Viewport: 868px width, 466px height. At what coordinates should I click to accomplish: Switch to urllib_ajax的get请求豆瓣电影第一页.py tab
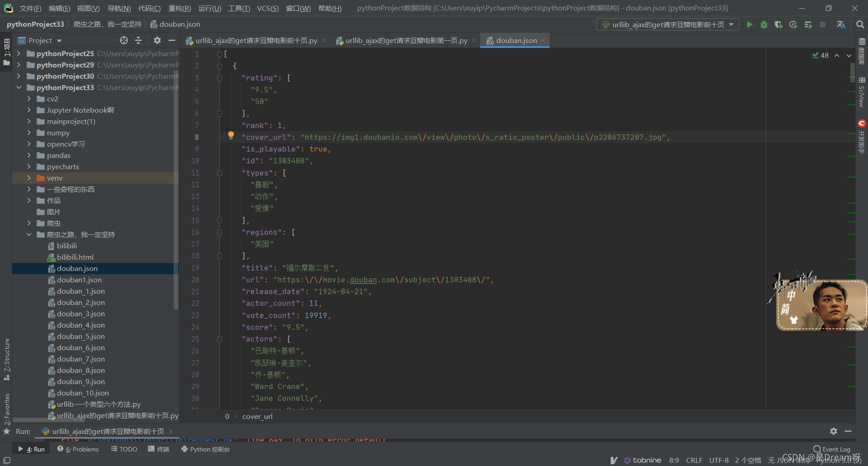click(x=406, y=40)
